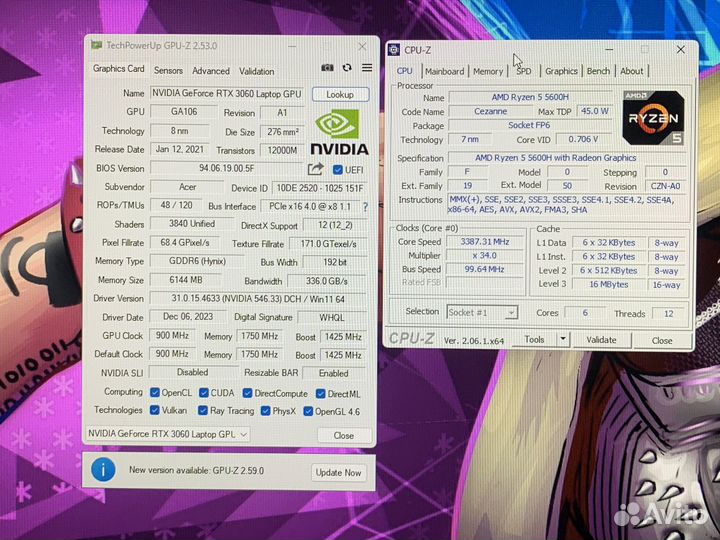Toggle the Ray Tracing checkbox
Screen dimensions: 720x540
(202, 411)
